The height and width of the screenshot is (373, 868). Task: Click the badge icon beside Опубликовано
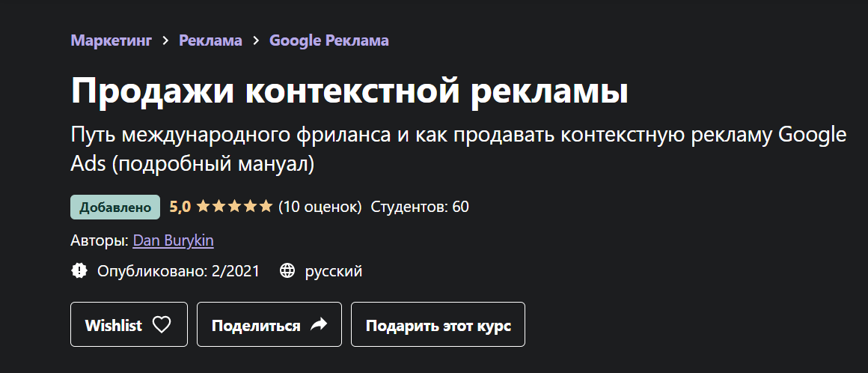click(x=79, y=271)
